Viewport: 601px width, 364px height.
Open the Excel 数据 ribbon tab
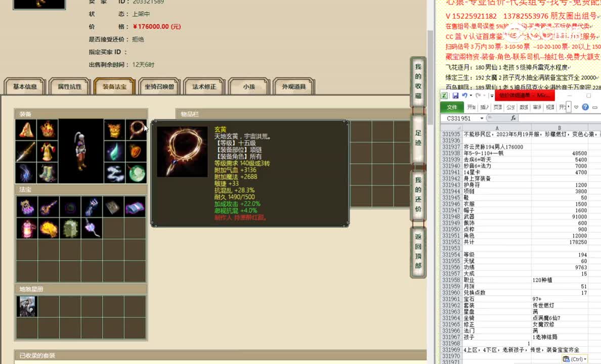(x=524, y=107)
